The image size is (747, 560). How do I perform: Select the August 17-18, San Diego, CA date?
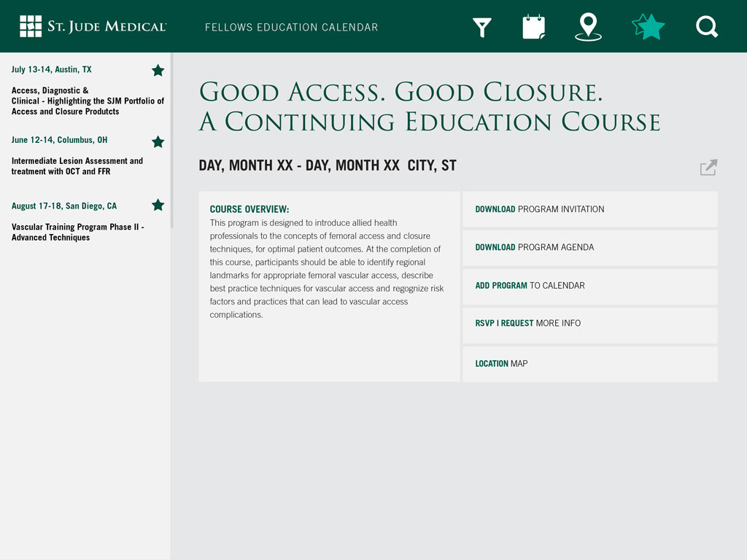(x=64, y=206)
